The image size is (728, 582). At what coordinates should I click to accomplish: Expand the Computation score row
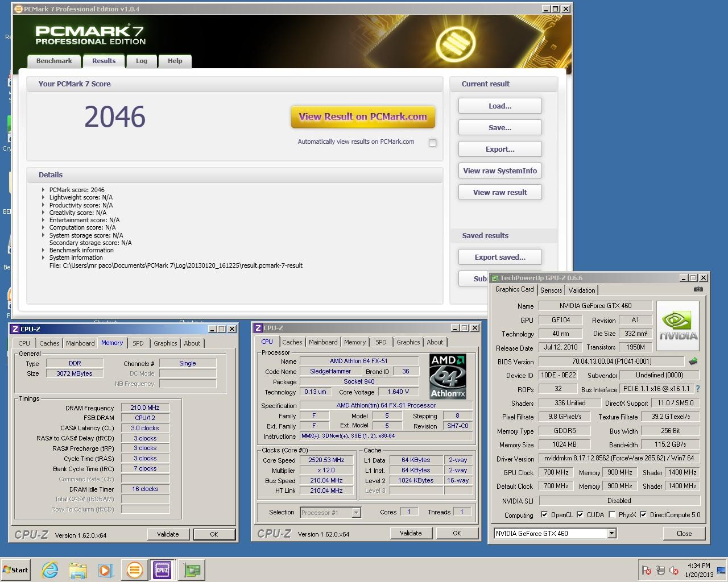click(x=43, y=227)
